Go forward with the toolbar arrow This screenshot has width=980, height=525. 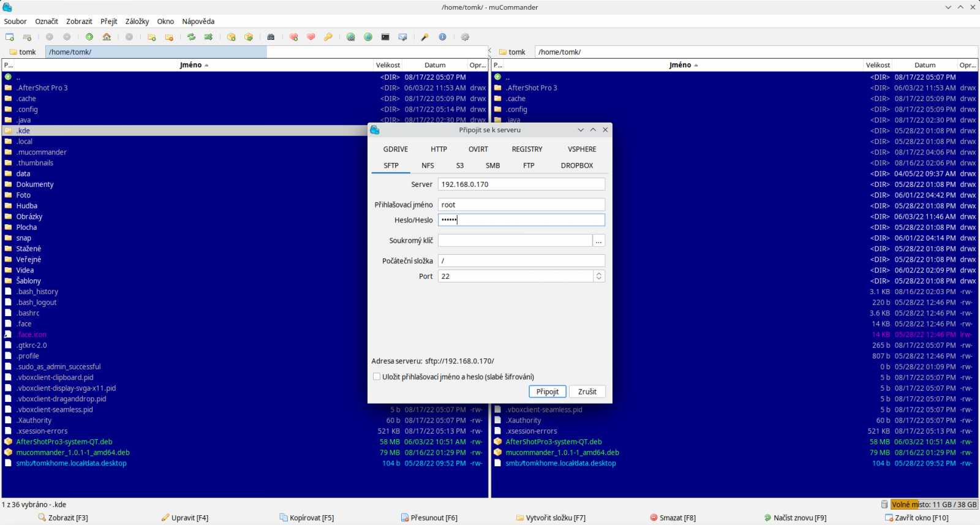tap(67, 37)
